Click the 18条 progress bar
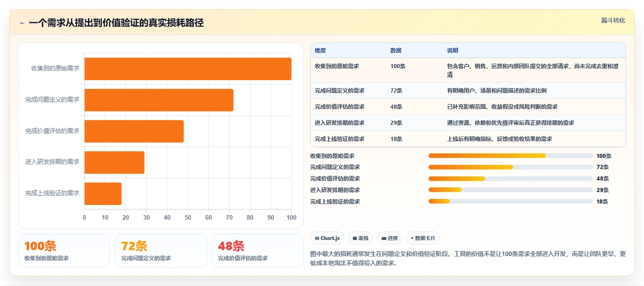Screen dimensions: 644x286 [x=511, y=201]
